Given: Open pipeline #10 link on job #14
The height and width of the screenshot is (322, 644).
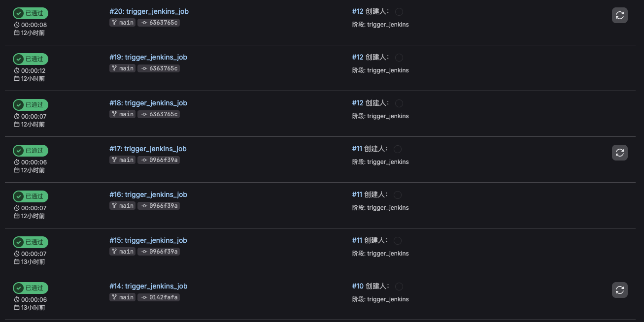Looking at the screenshot, I should tap(358, 286).
